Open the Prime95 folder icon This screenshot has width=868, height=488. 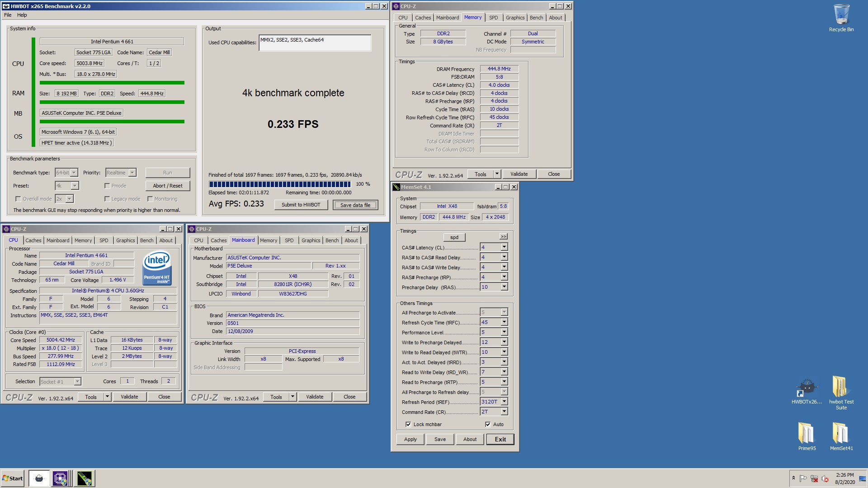[x=807, y=436]
